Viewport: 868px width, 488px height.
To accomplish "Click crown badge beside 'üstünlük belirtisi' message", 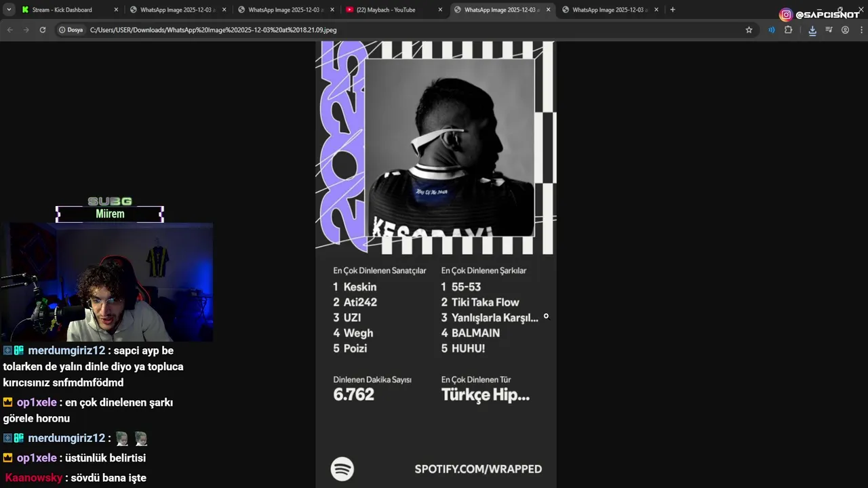I will 8,458.
